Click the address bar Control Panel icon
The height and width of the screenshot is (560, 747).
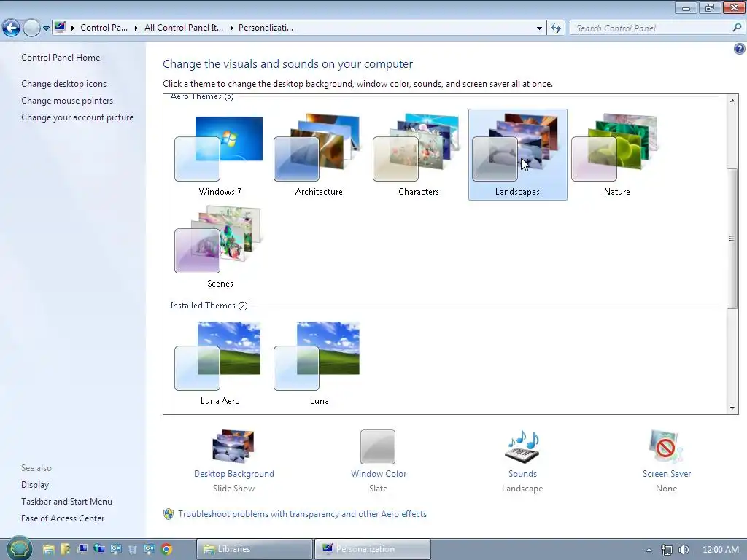tap(60, 27)
